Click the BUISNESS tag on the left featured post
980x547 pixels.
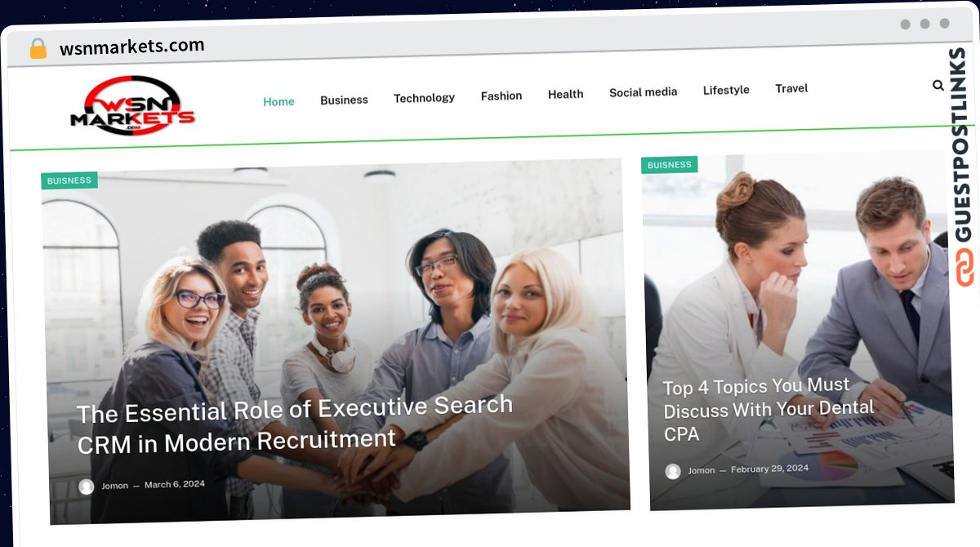(69, 180)
